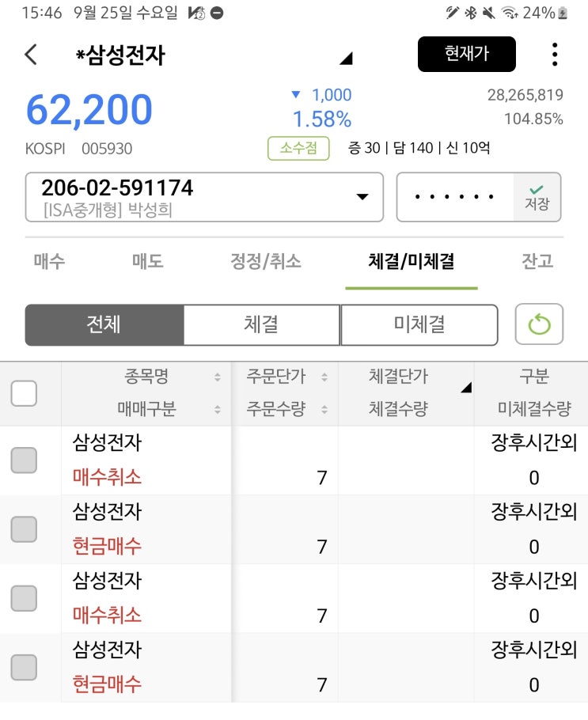Sort by 주문수량 column arrows
This screenshot has height=720, width=588.
tap(324, 410)
